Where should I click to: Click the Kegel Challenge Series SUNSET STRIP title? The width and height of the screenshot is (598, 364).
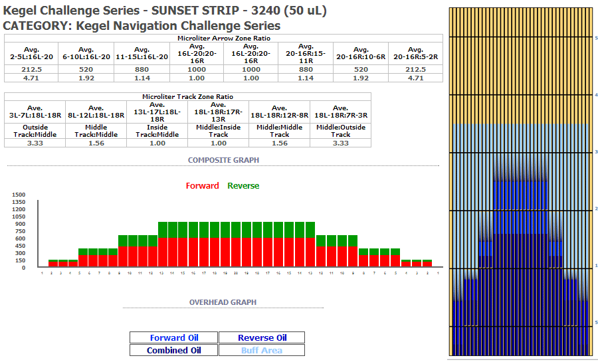coord(165,11)
